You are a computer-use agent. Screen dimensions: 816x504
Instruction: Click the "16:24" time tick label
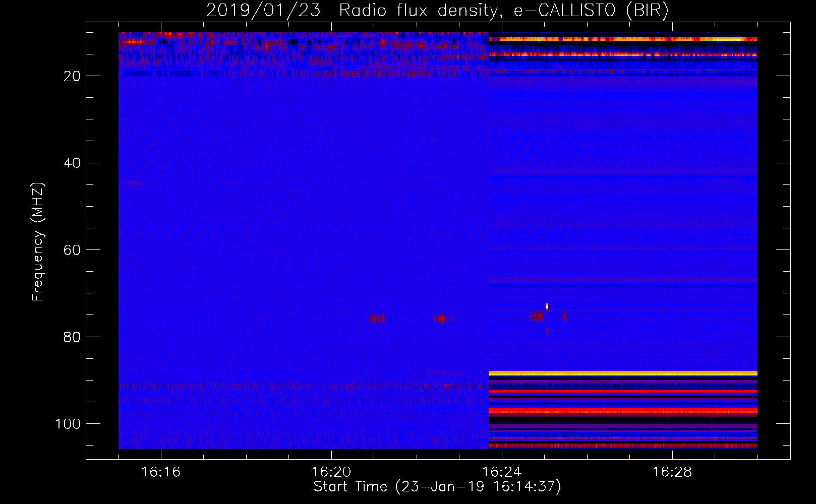pos(502,472)
